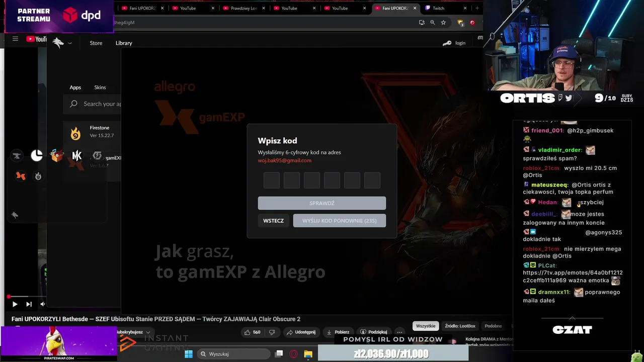Click the WSTECZ back button
Viewport: 644px width, 362px height.
[x=273, y=221]
